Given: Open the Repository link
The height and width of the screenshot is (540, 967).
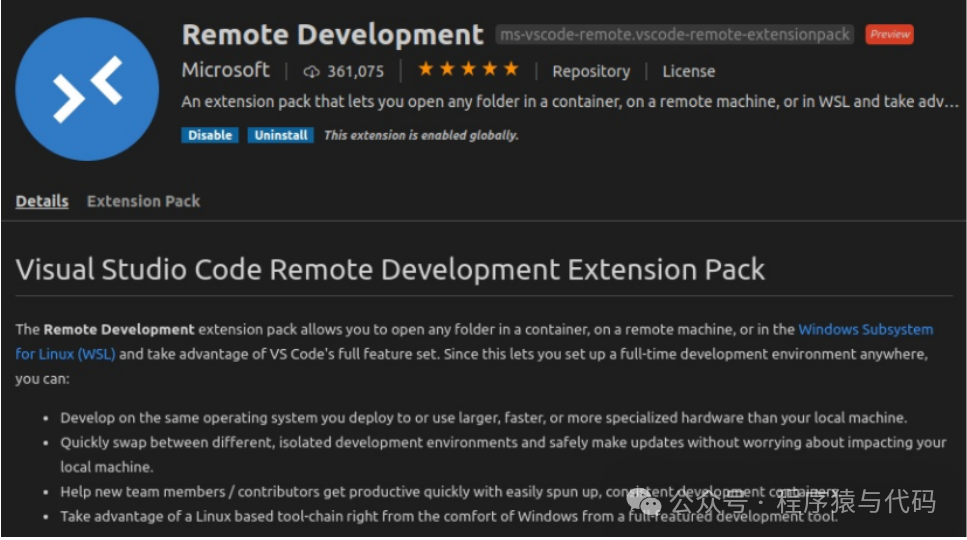Looking at the screenshot, I should [591, 72].
